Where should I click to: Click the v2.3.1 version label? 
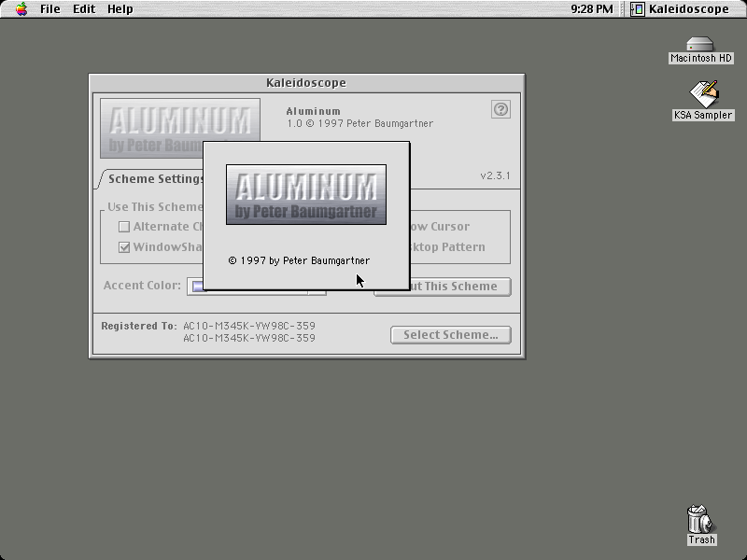pyautogui.click(x=495, y=175)
